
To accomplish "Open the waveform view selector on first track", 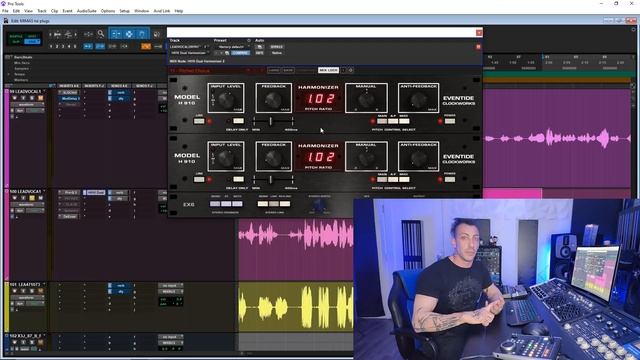I will tap(27, 104).
